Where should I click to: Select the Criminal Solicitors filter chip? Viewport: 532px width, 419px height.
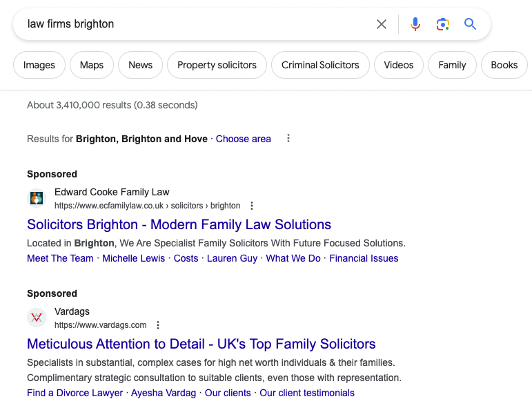point(320,65)
